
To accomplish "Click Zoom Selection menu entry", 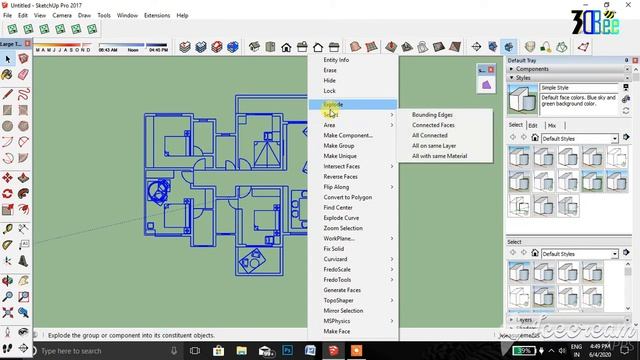I will click(343, 228).
